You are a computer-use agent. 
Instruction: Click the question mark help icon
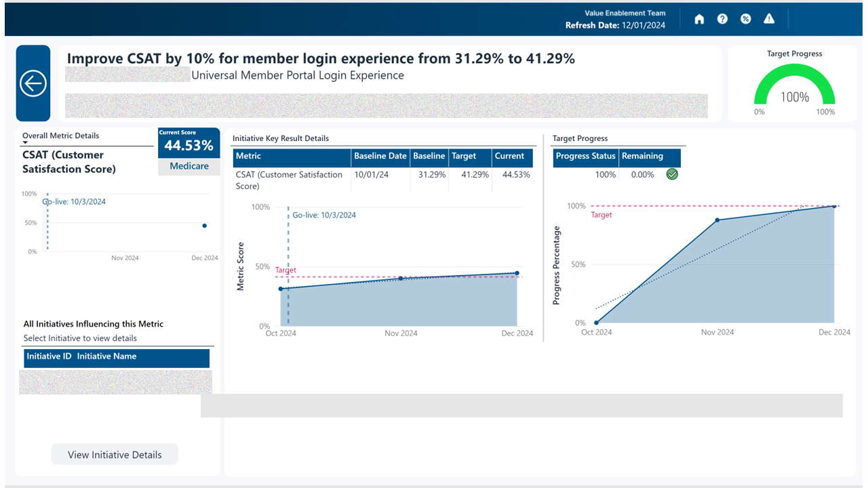(722, 19)
